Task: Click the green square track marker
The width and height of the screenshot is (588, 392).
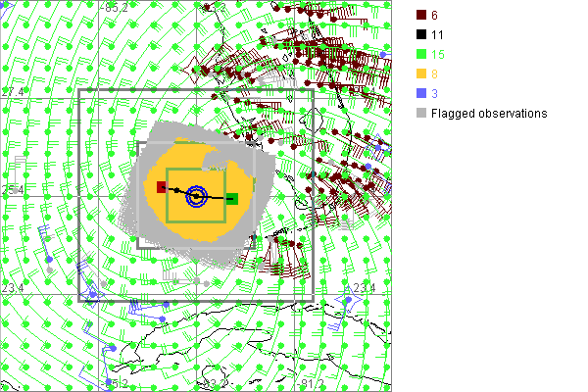Action: tap(231, 199)
